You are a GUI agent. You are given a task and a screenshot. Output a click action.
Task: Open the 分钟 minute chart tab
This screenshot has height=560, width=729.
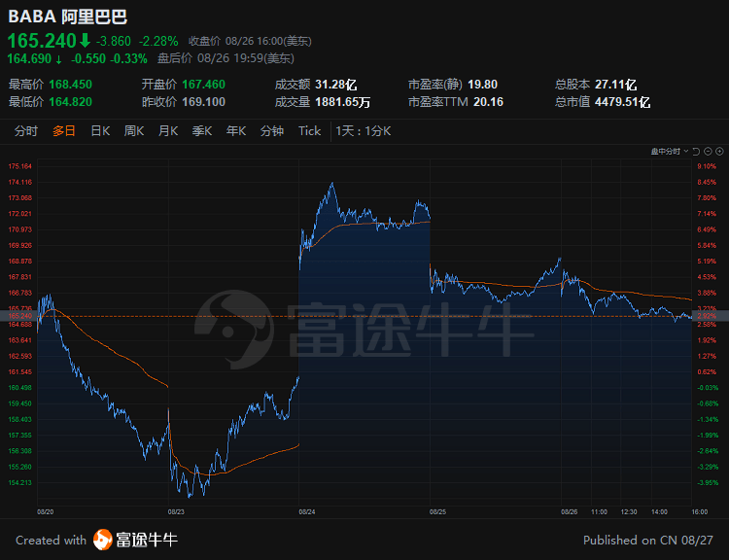tap(272, 131)
